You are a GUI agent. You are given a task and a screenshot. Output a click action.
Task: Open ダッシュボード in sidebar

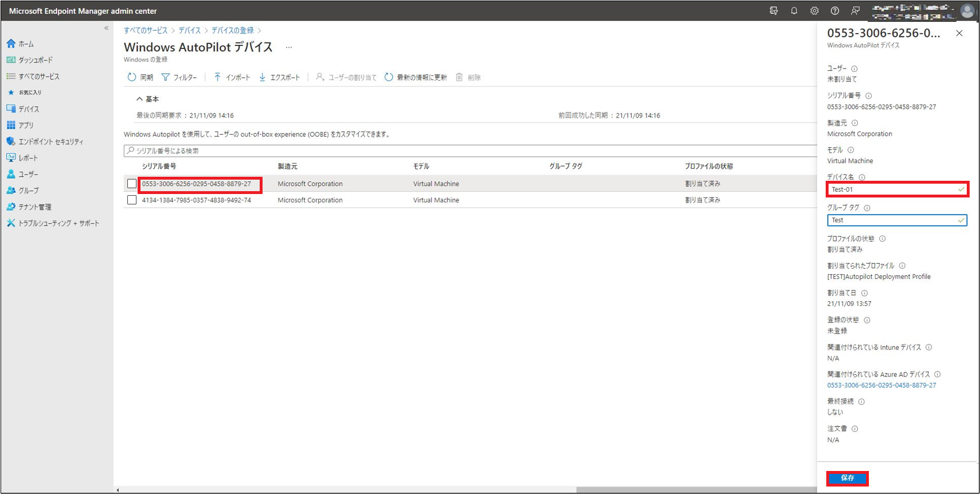coord(29,60)
